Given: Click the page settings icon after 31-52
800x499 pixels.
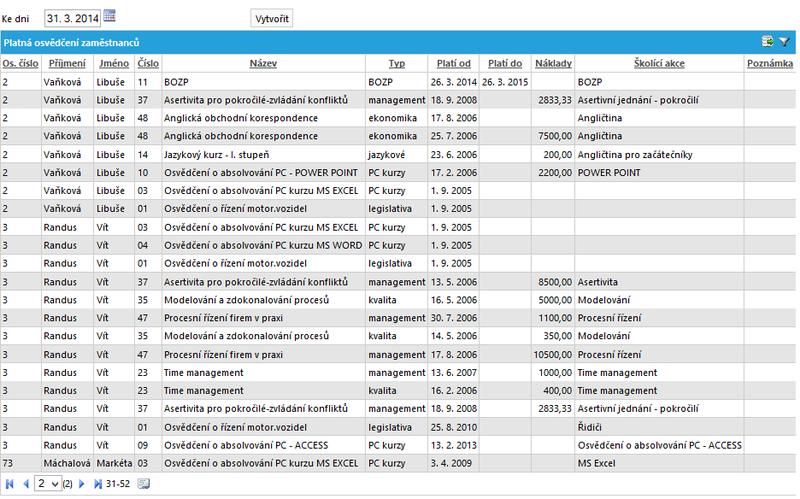Looking at the screenshot, I should [x=144, y=484].
